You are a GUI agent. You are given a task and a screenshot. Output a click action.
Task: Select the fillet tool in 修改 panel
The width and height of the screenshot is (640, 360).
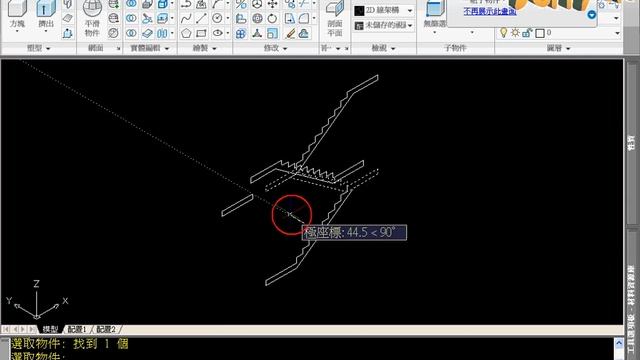(x=304, y=18)
